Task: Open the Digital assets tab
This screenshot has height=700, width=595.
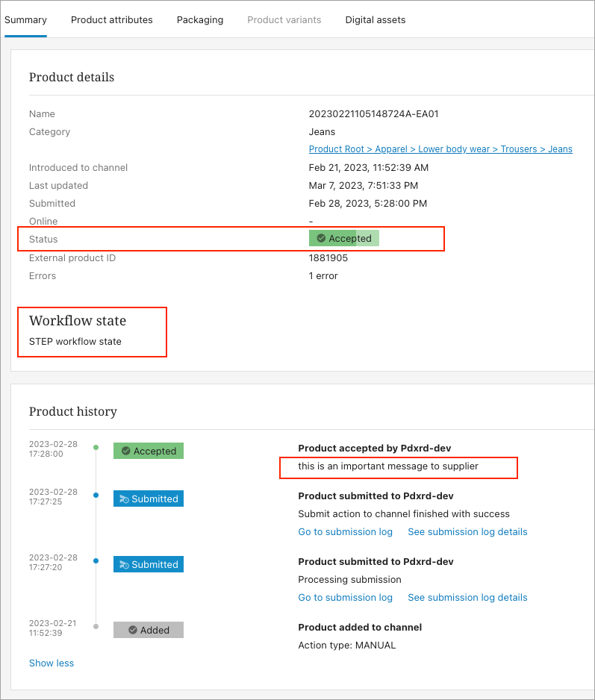Action: [376, 19]
